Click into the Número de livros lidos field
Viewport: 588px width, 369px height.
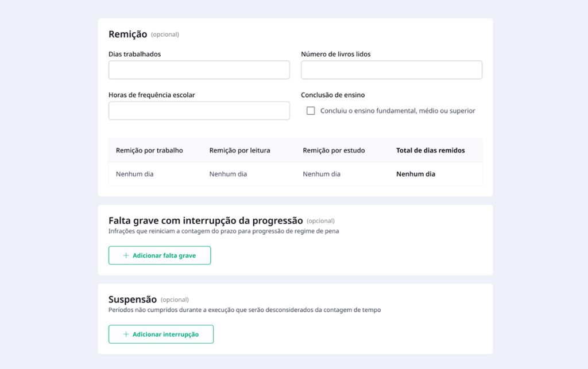(391, 70)
